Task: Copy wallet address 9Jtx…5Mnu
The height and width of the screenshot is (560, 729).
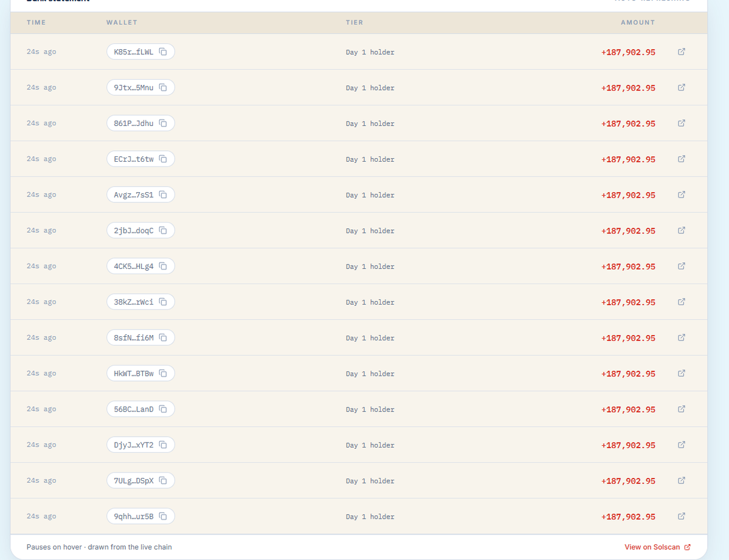Action: click(163, 88)
